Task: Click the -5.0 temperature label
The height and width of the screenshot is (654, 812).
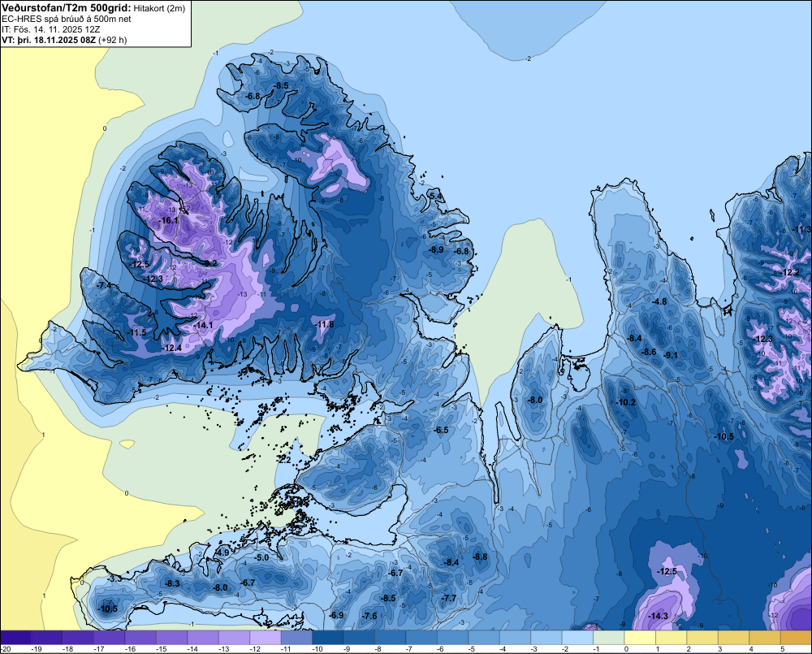Action: pyautogui.click(x=262, y=557)
